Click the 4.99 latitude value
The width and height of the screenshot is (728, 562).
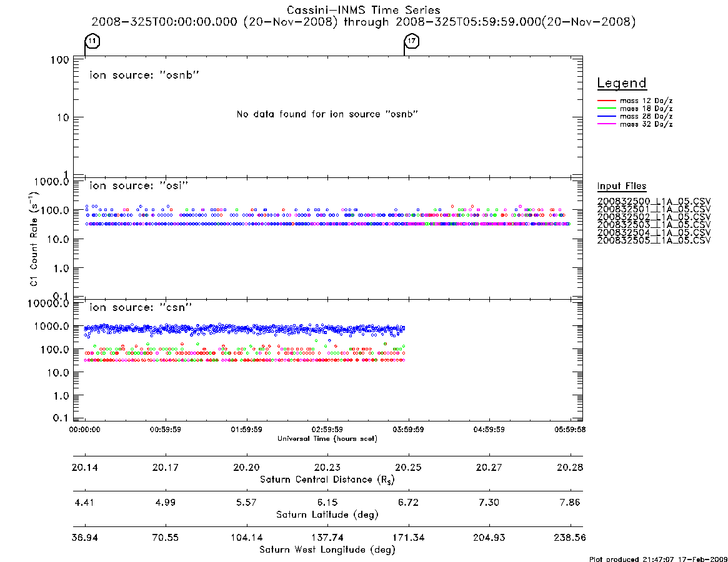pyautogui.click(x=166, y=503)
